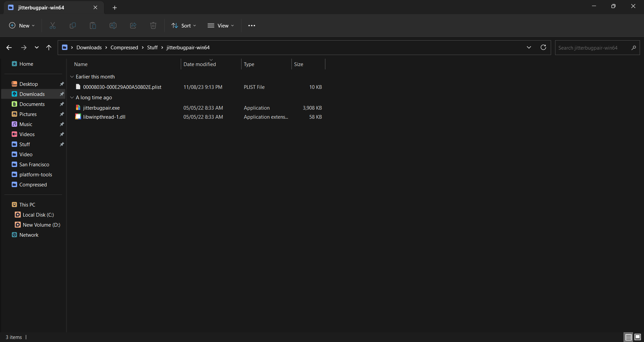The width and height of the screenshot is (644, 342).
Task: Open the See more ellipsis menu
Action: coord(252,25)
